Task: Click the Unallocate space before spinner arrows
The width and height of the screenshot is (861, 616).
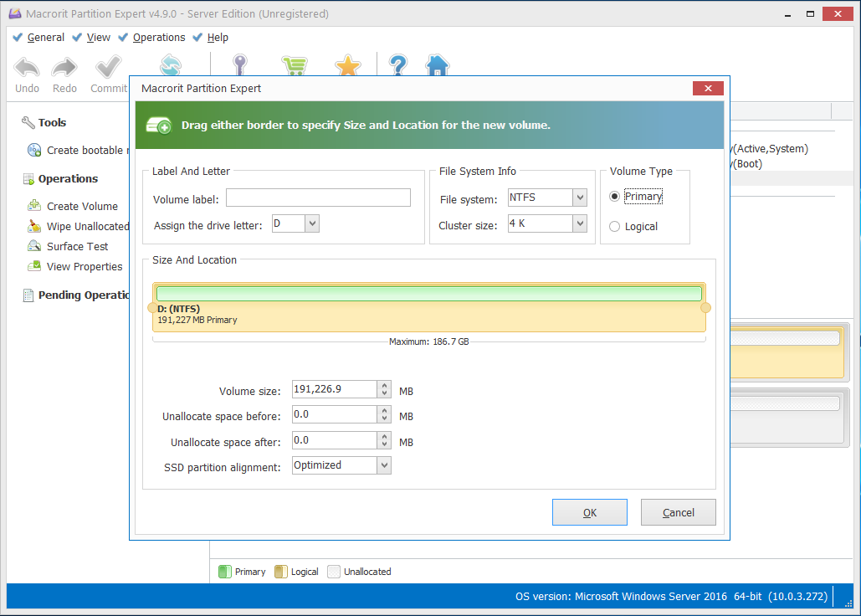Action: pyautogui.click(x=384, y=414)
